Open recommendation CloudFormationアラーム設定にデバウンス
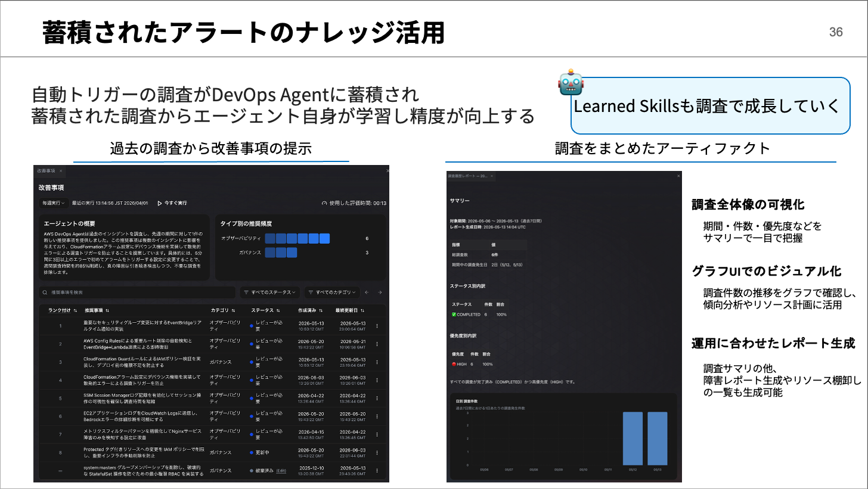The height and width of the screenshot is (489, 868). point(142,380)
